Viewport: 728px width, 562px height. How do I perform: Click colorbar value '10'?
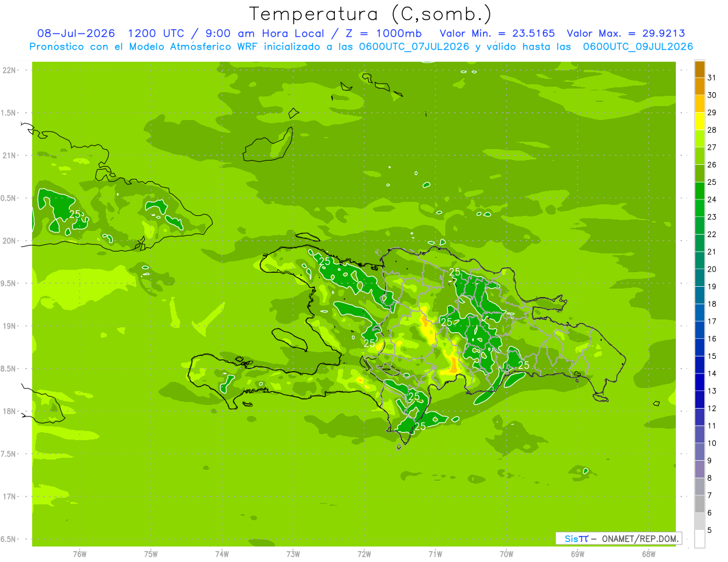(712, 443)
